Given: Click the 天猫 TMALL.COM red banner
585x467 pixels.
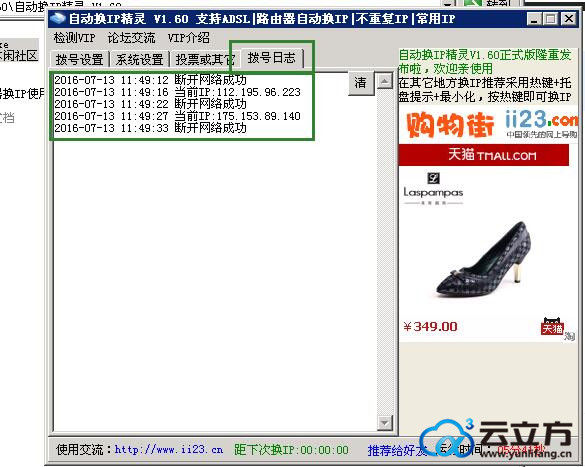Looking at the screenshot, I should click(484, 155).
